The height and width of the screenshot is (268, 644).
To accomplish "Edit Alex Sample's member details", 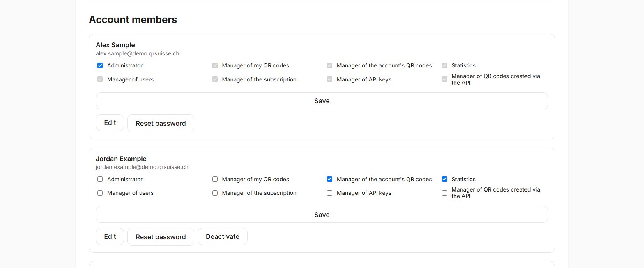I will [110, 123].
